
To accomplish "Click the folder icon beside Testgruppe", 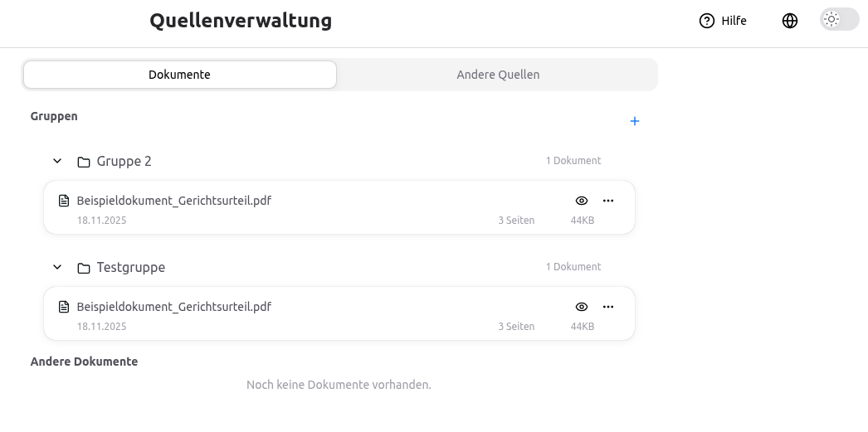I will (x=84, y=268).
